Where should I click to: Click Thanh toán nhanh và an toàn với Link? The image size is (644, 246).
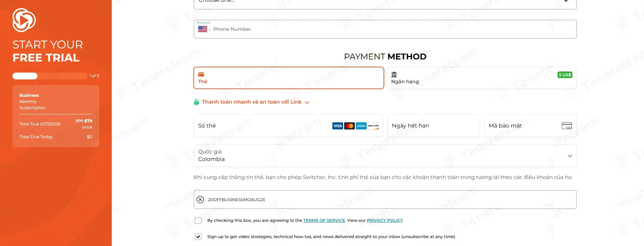(252, 102)
